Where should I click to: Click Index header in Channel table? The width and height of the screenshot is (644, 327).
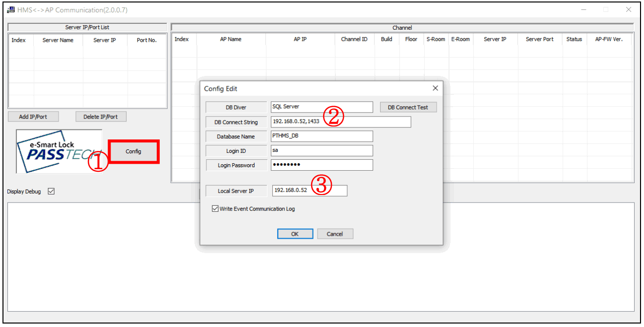pyautogui.click(x=182, y=39)
